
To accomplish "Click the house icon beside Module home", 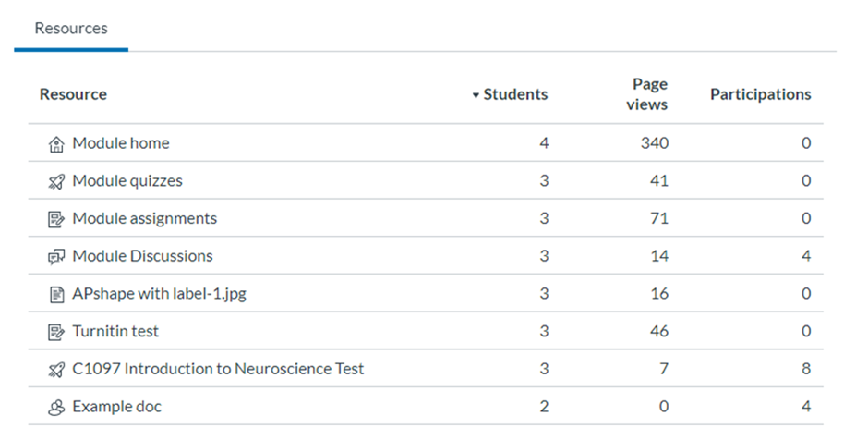I will click(56, 144).
